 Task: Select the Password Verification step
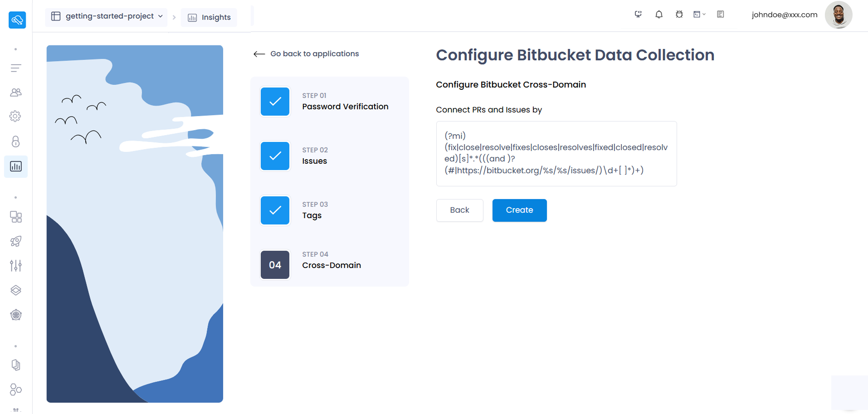[345, 107]
